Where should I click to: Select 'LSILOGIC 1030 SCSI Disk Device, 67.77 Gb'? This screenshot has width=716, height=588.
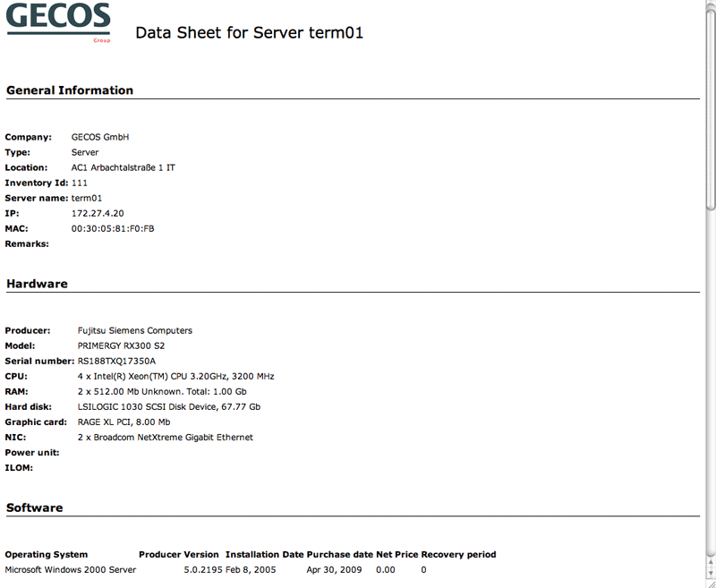[x=169, y=406]
